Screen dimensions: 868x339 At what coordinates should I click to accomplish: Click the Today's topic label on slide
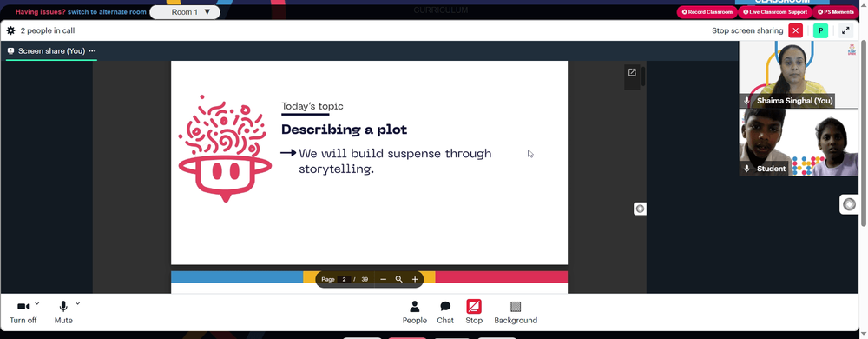[312, 106]
